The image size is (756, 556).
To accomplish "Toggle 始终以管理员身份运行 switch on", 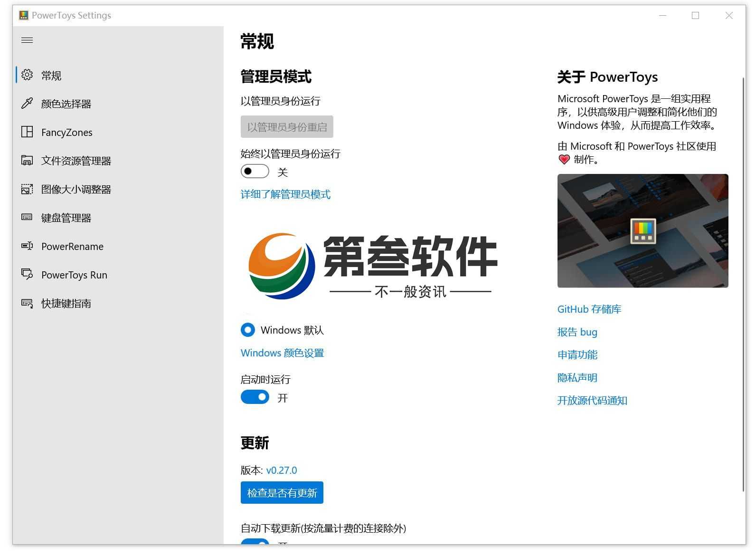I will coord(255,172).
